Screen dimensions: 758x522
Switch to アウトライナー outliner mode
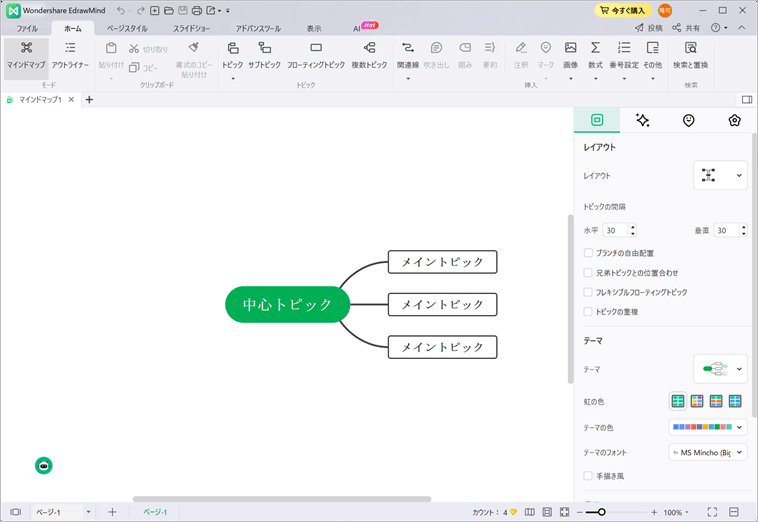(x=70, y=48)
